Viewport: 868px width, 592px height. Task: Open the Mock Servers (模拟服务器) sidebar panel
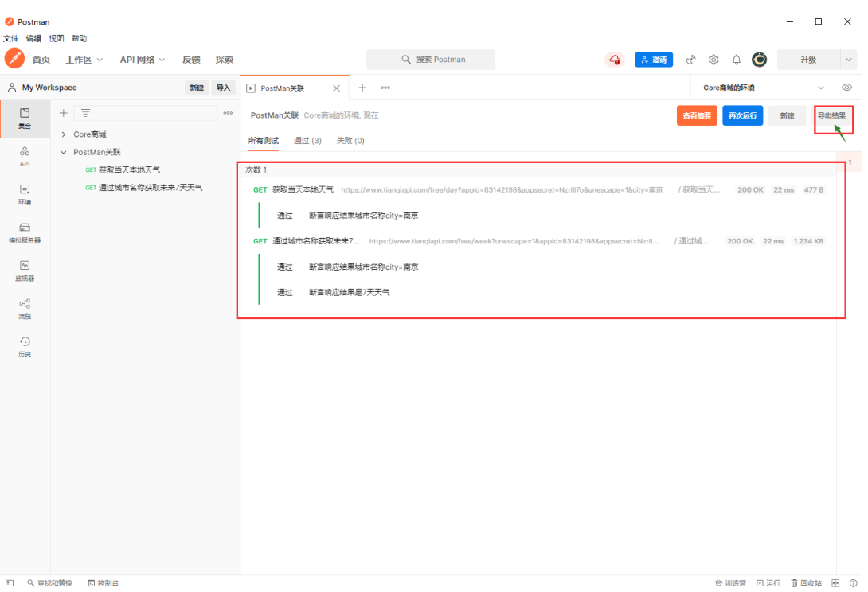[x=25, y=233]
